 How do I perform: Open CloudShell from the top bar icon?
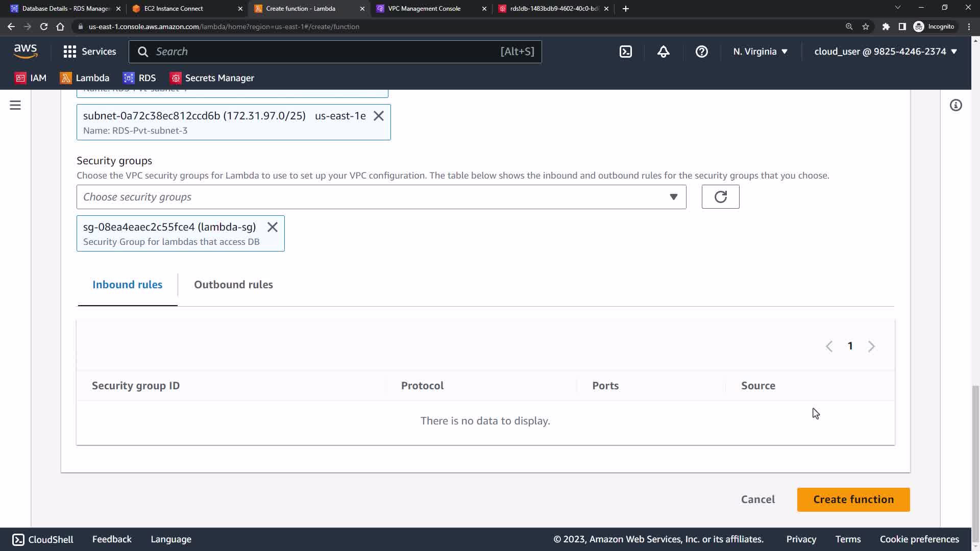(626, 52)
